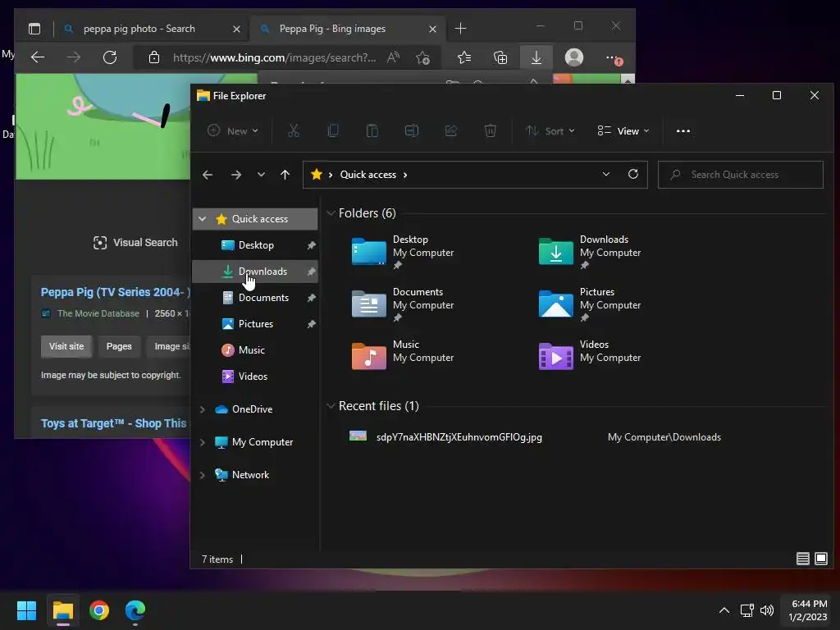Open 'Toys at Target' link in Edge

click(113, 423)
